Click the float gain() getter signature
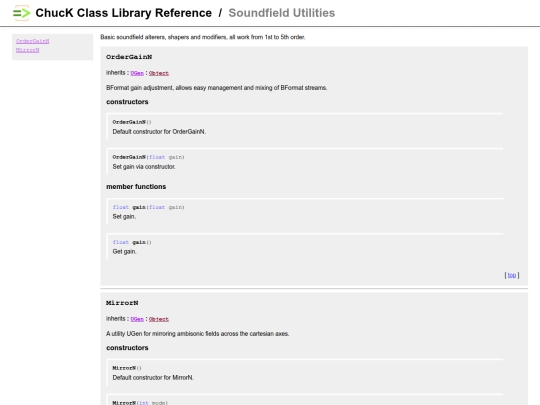This screenshot has height=405, width=540. click(132, 242)
